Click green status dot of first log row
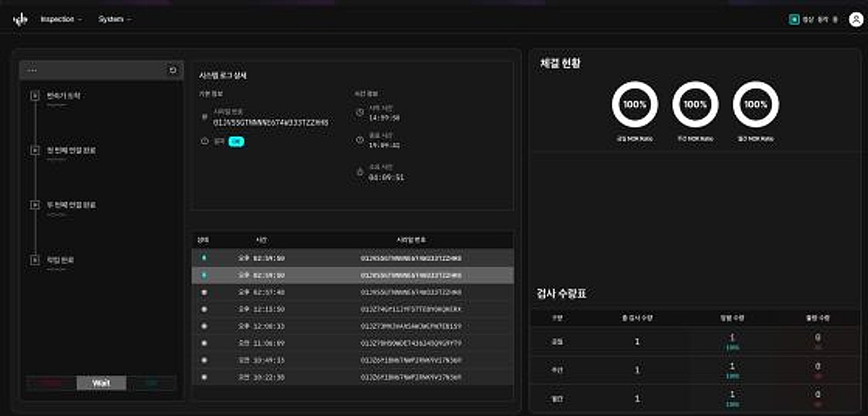The image size is (868, 416). point(203,258)
